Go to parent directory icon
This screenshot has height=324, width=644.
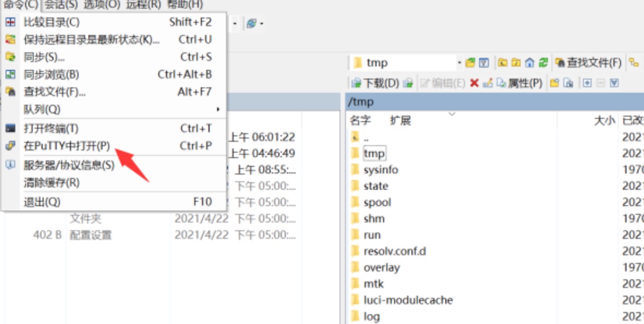[502, 63]
